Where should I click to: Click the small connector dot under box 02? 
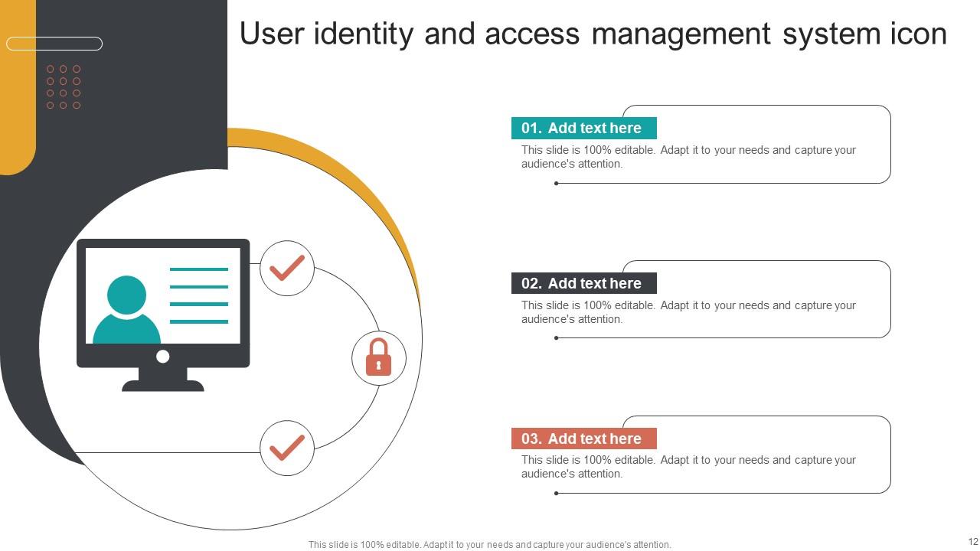click(556, 337)
